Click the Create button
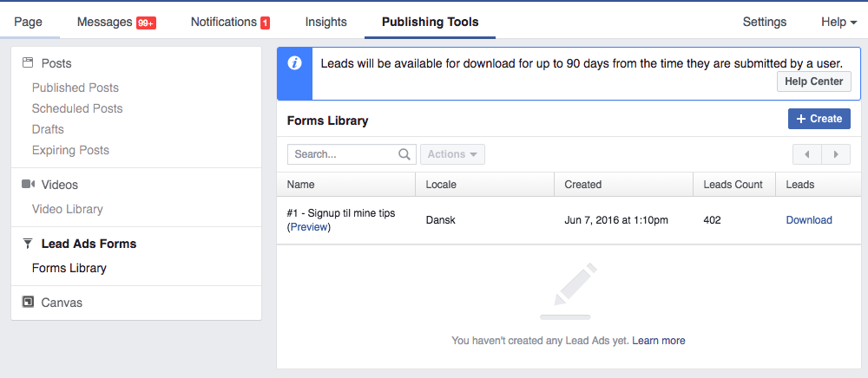868x378 pixels. tap(819, 119)
